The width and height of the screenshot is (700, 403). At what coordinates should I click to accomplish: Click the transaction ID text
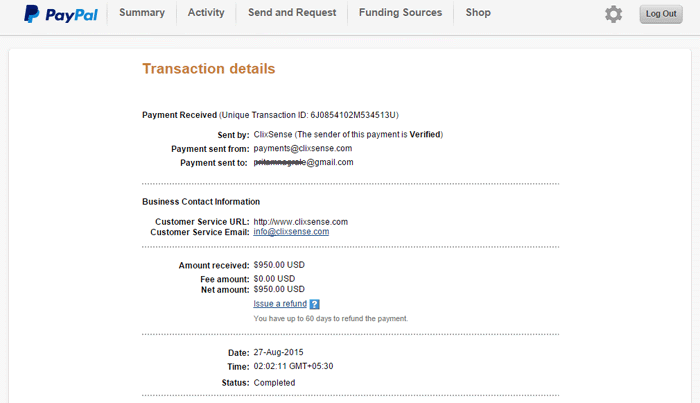coord(353,115)
